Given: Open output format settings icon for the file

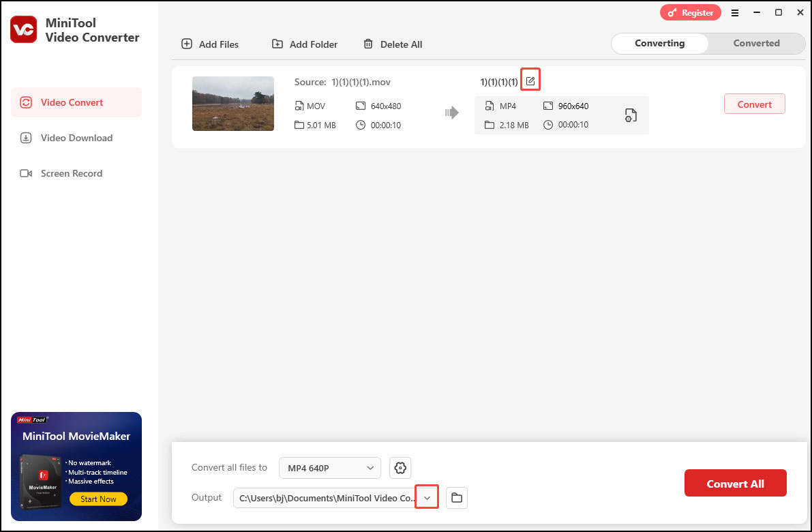Looking at the screenshot, I should click(630, 115).
